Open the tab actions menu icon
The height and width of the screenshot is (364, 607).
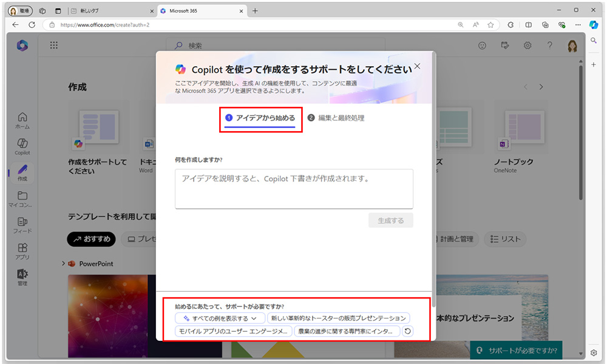[x=58, y=11]
